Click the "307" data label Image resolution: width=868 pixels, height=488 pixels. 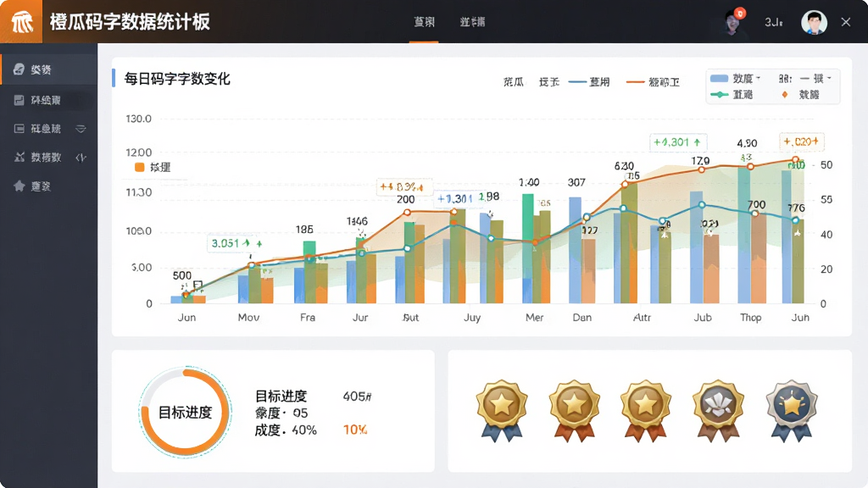[576, 183]
